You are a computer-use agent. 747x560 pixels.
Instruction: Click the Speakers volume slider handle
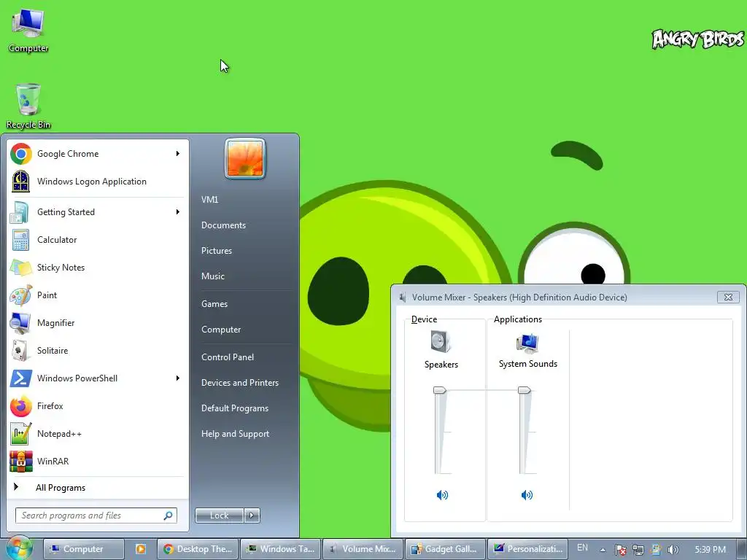(439, 391)
